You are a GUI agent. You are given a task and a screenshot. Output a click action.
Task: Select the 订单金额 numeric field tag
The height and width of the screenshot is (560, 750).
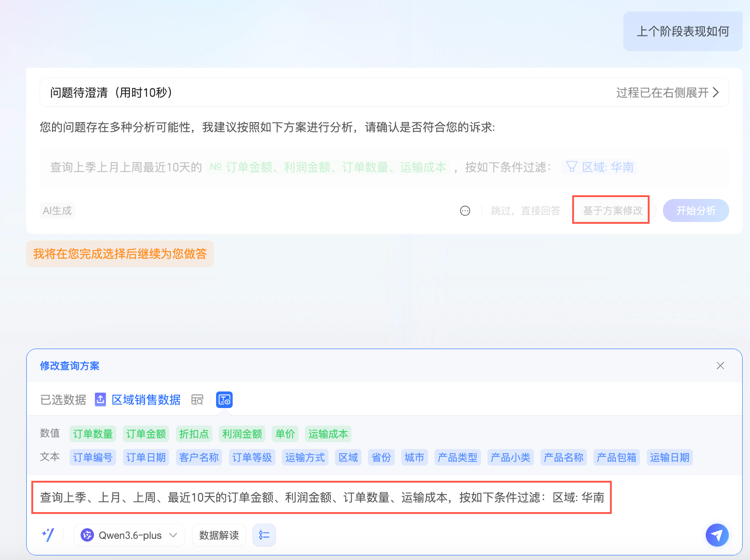pyautogui.click(x=146, y=434)
